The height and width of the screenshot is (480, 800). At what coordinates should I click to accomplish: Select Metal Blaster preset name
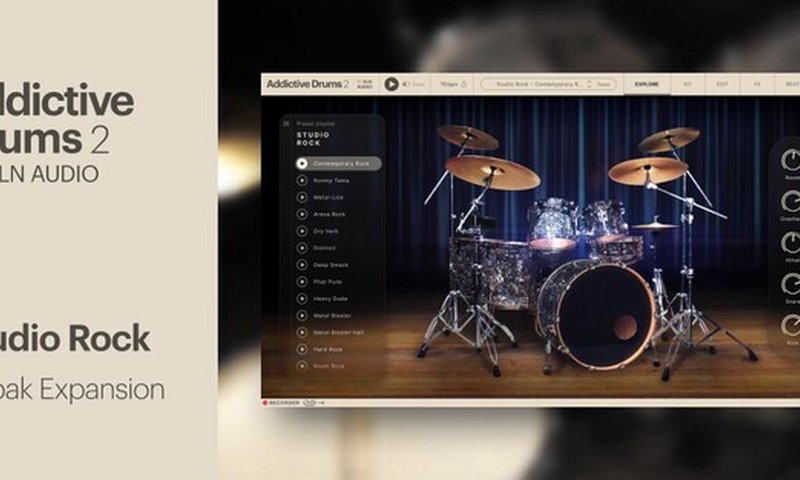pyautogui.click(x=331, y=316)
